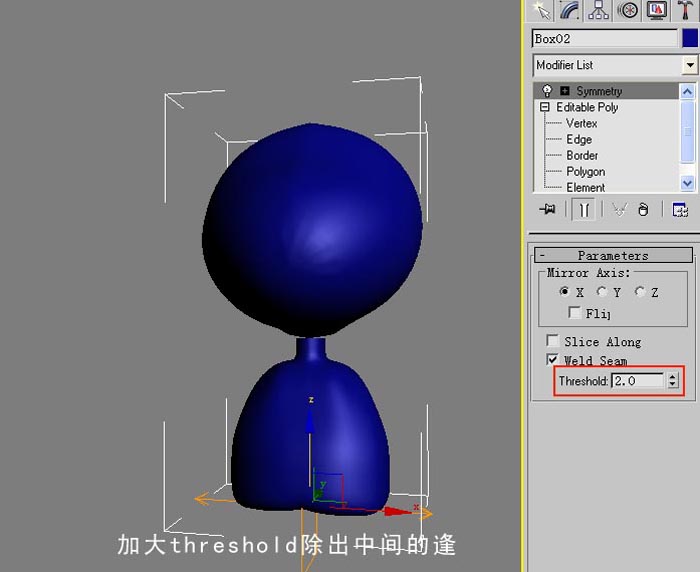Open the Motion command panel tab

[627, 11]
